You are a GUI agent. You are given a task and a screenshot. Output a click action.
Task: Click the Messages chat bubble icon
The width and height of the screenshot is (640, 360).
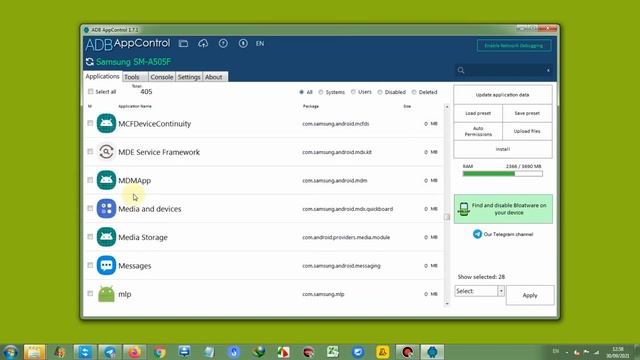[106, 265]
